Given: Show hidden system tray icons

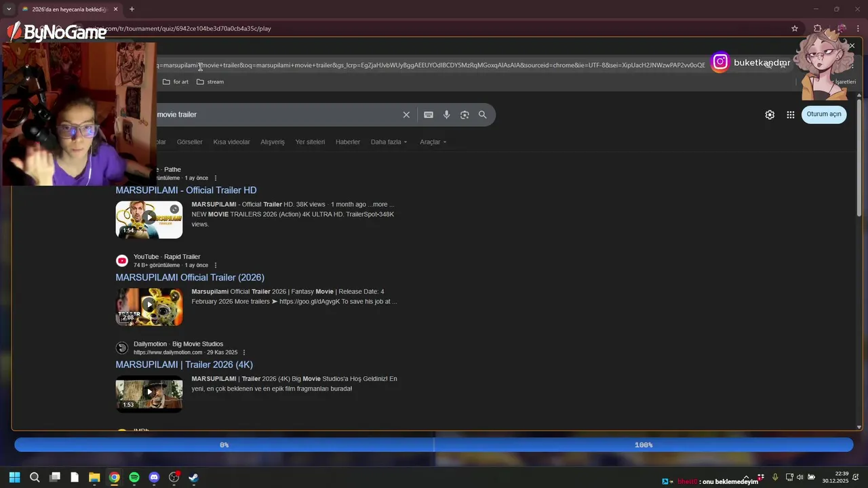Looking at the screenshot, I should [x=747, y=477].
